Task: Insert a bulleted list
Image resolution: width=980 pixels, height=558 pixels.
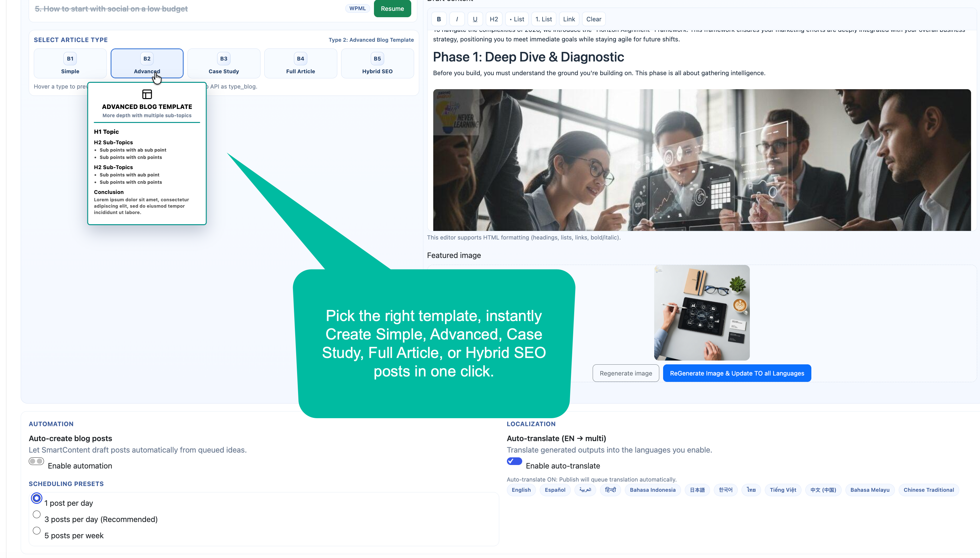Action: click(517, 19)
